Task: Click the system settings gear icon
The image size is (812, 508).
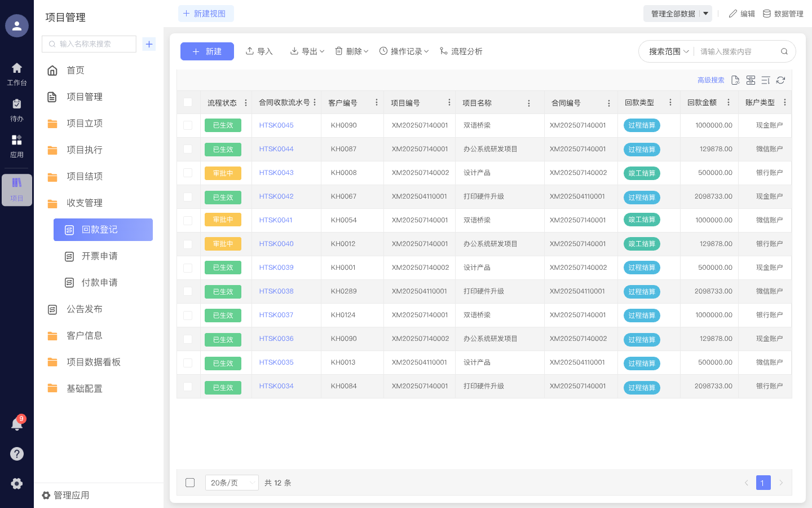Action: pyautogui.click(x=17, y=483)
